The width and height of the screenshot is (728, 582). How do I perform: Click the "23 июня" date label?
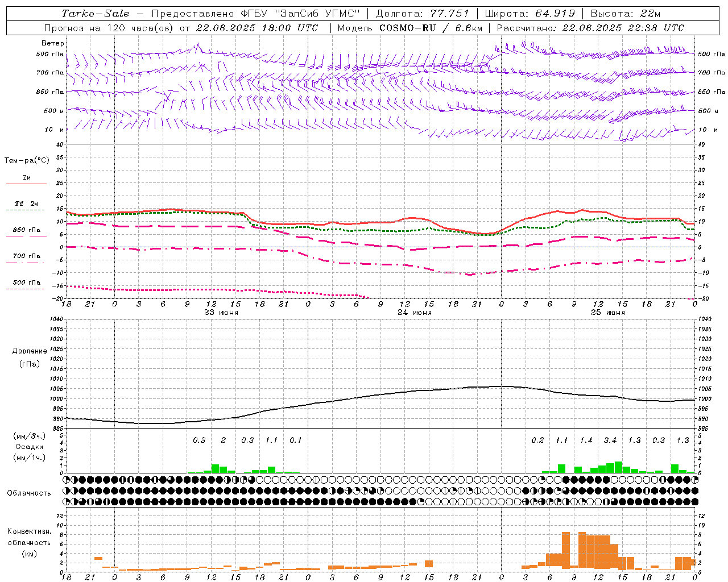(221, 313)
